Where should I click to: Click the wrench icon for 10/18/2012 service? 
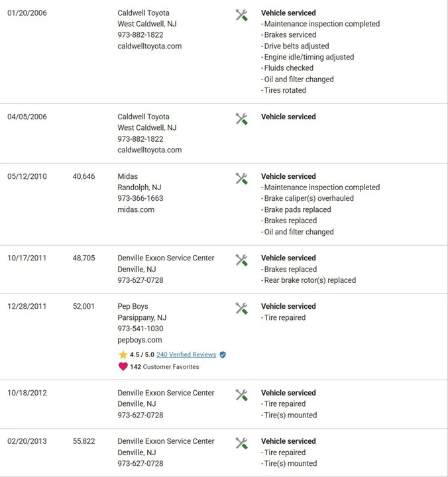coord(241,395)
